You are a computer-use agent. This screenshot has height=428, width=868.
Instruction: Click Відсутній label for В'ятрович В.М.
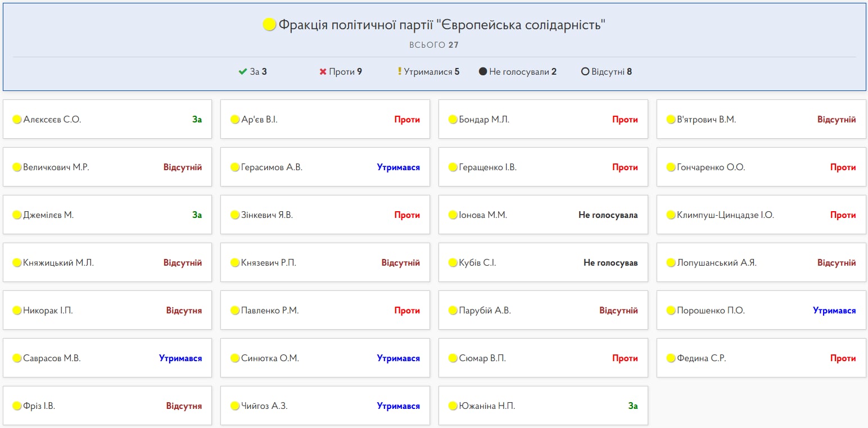tap(836, 120)
